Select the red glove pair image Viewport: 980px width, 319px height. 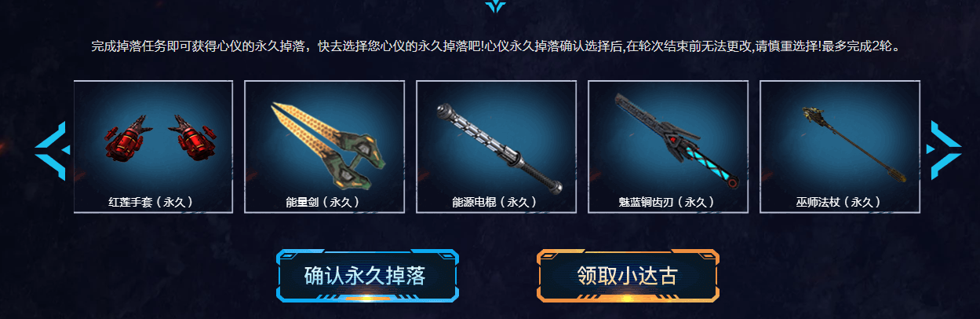coord(154,137)
